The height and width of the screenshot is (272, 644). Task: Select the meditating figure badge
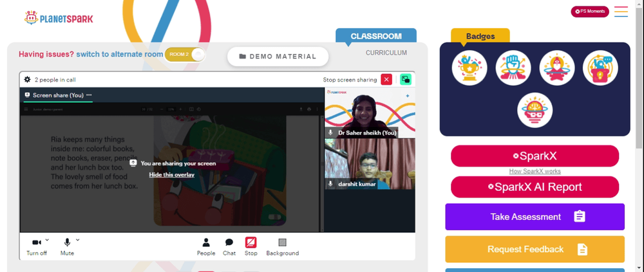point(557,68)
